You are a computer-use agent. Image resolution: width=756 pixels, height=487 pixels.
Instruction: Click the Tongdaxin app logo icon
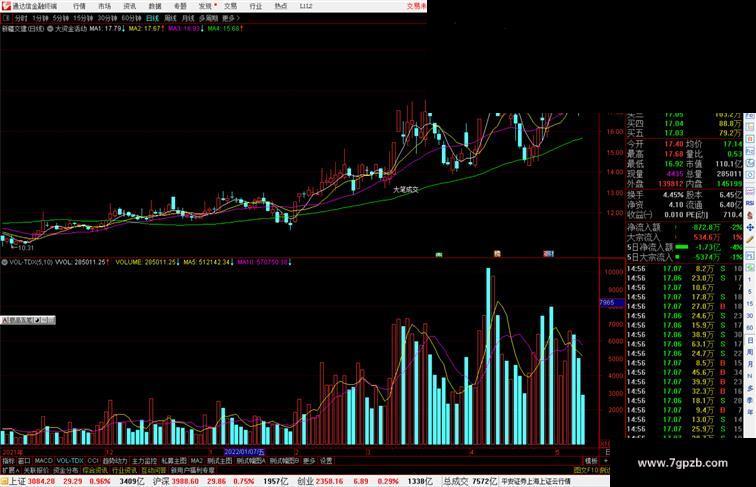[x=5, y=6]
